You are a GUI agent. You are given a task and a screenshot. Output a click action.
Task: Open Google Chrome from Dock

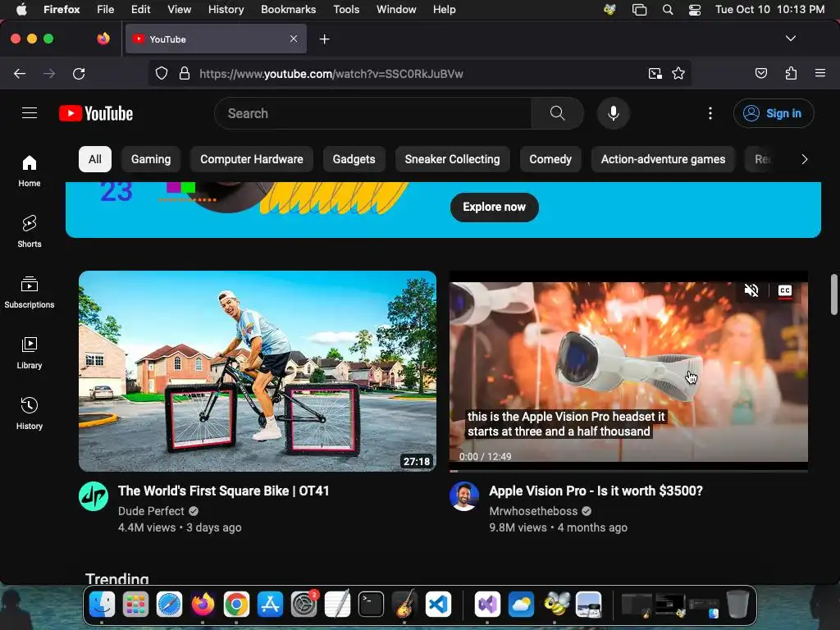(236, 605)
